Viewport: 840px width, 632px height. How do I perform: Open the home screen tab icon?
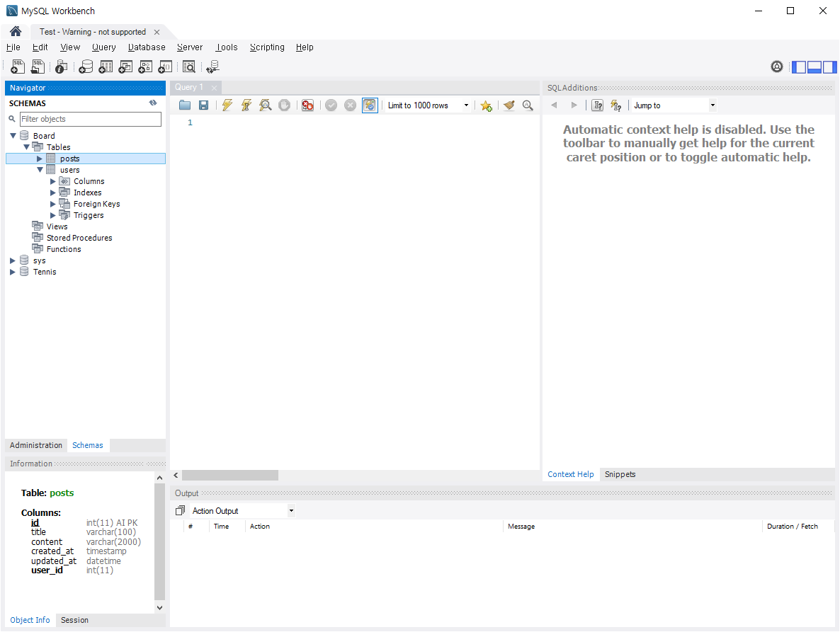[x=16, y=32]
